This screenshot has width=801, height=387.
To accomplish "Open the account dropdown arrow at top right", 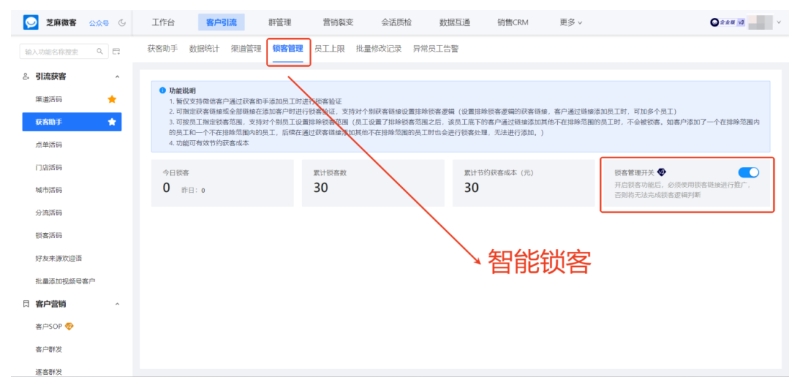I will pyautogui.click(x=779, y=22).
